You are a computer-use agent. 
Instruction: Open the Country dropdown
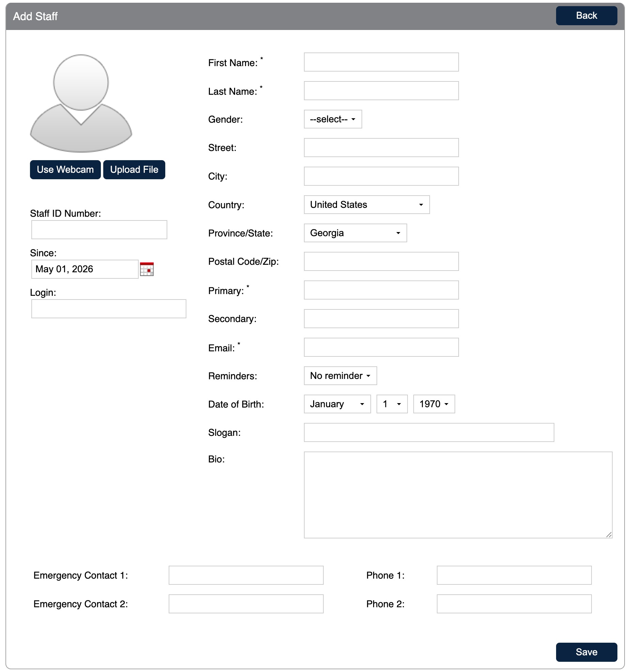[367, 205]
